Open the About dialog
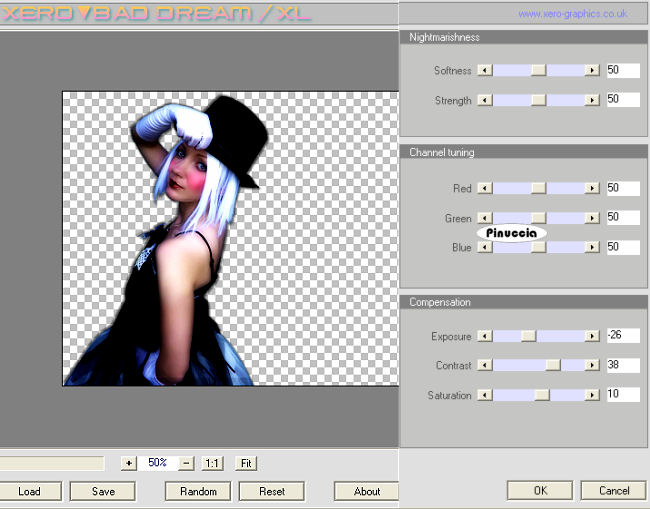The height and width of the screenshot is (509, 650). (366, 491)
